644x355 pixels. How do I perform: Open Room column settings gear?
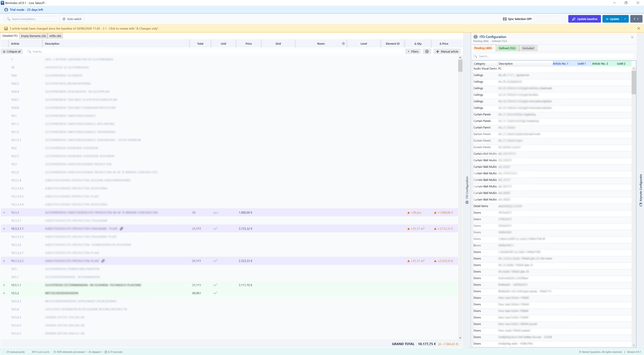343,43
